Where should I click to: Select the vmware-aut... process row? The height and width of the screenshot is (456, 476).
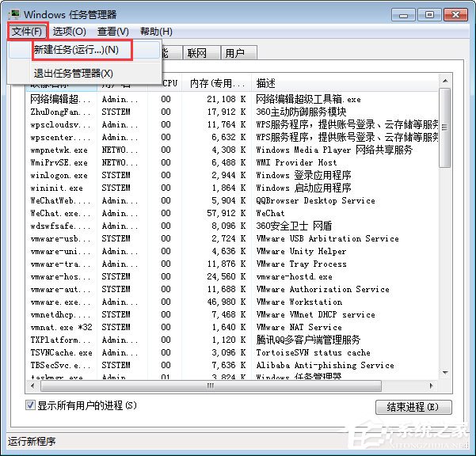(232, 289)
